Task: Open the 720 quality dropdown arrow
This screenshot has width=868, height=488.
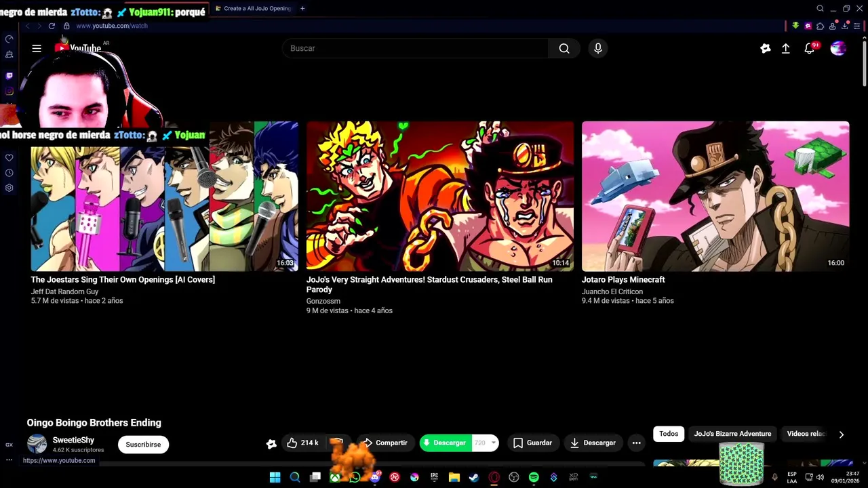Action: [x=493, y=443]
